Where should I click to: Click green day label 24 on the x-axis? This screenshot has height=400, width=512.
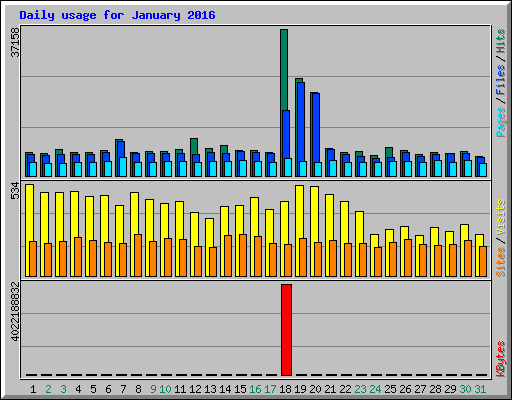click(375, 389)
